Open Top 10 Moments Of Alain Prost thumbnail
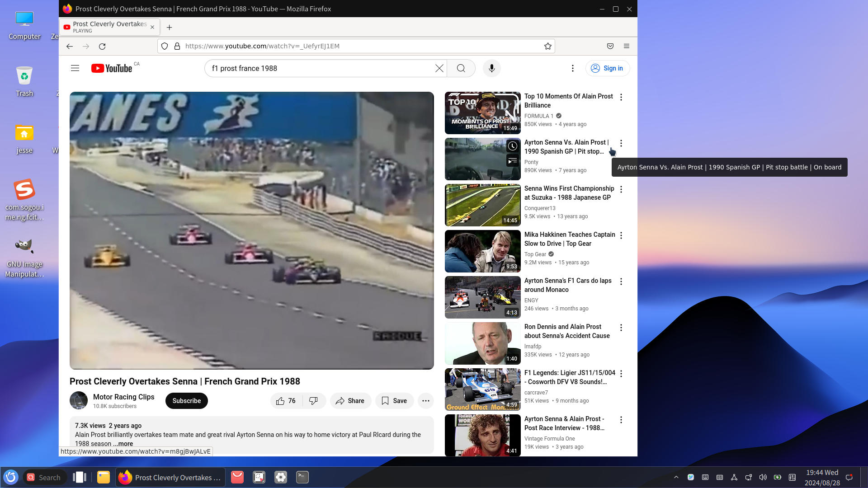 tap(482, 113)
